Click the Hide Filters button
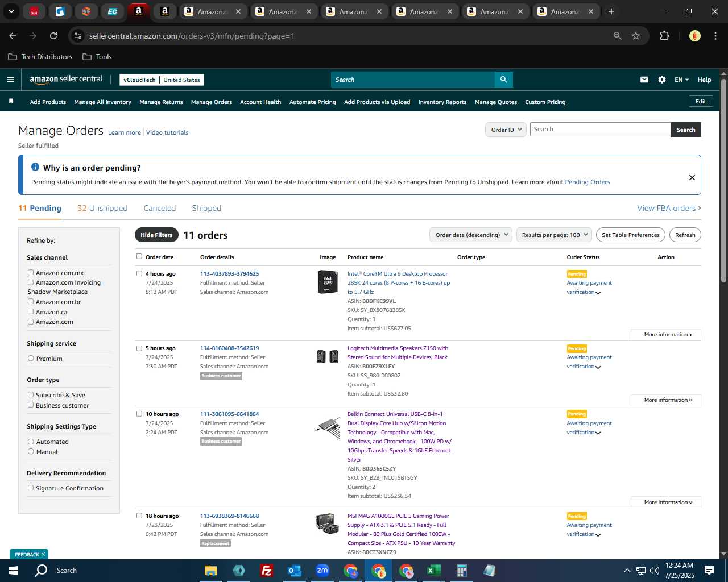This screenshot has height=582, width=728. pyautogui.click(x=156, y=235)
